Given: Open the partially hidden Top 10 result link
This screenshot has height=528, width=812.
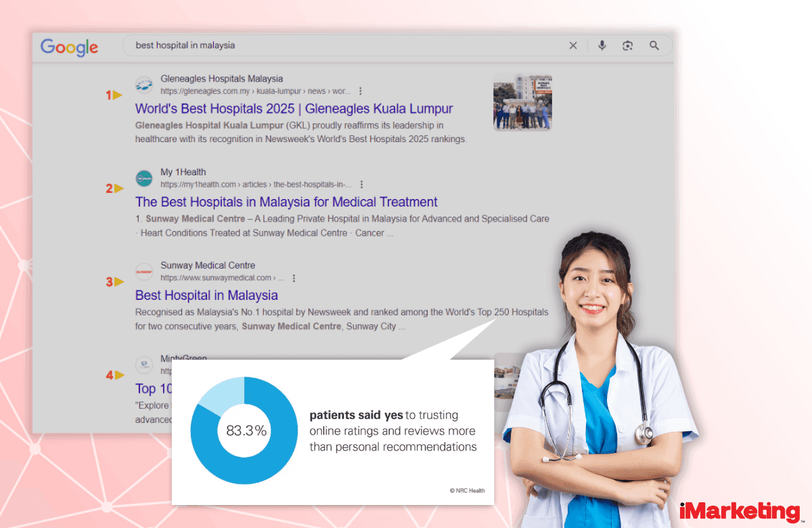Looking at the screenshot, I should (154, 389).
